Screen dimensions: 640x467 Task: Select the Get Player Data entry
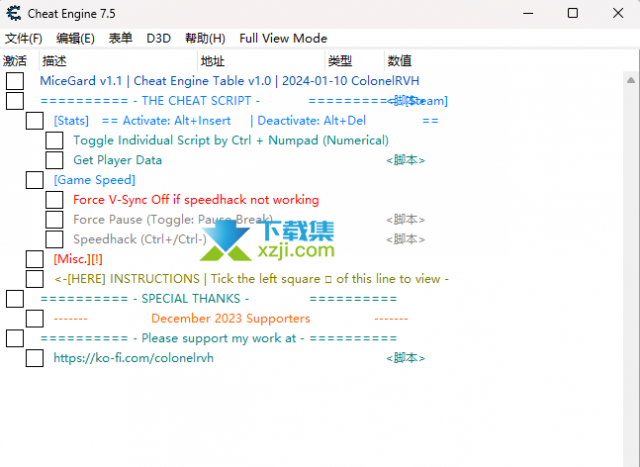point(118,160)
